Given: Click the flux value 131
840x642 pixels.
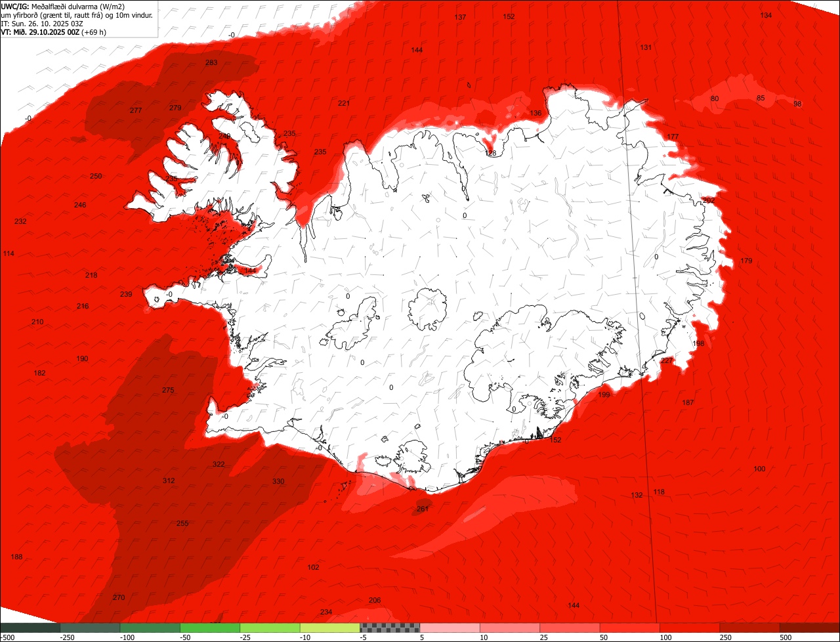Looking at the screenshot, I should (646, 47).
